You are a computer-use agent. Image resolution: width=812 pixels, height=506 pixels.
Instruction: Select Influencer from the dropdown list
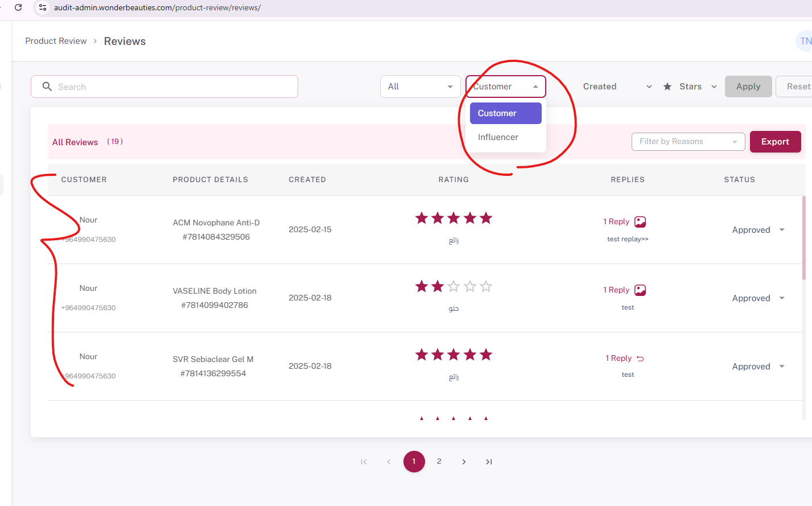498,137
